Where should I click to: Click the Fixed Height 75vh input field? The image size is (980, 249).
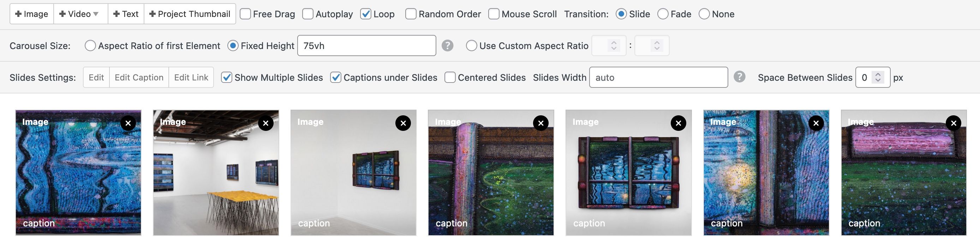[x=366, y=46]
